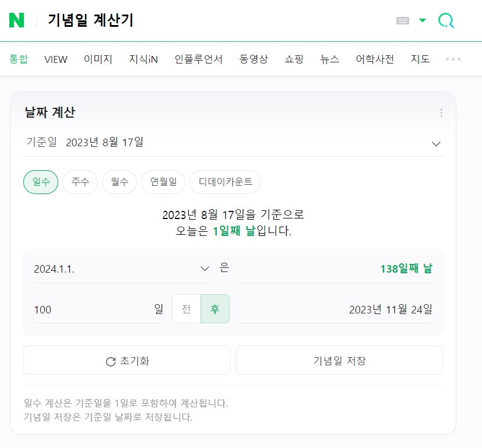Image resolution: width=482 pixels, height=448 pixels.
Task: Expand the 기준일 date selector
Action: coord(436,143)
